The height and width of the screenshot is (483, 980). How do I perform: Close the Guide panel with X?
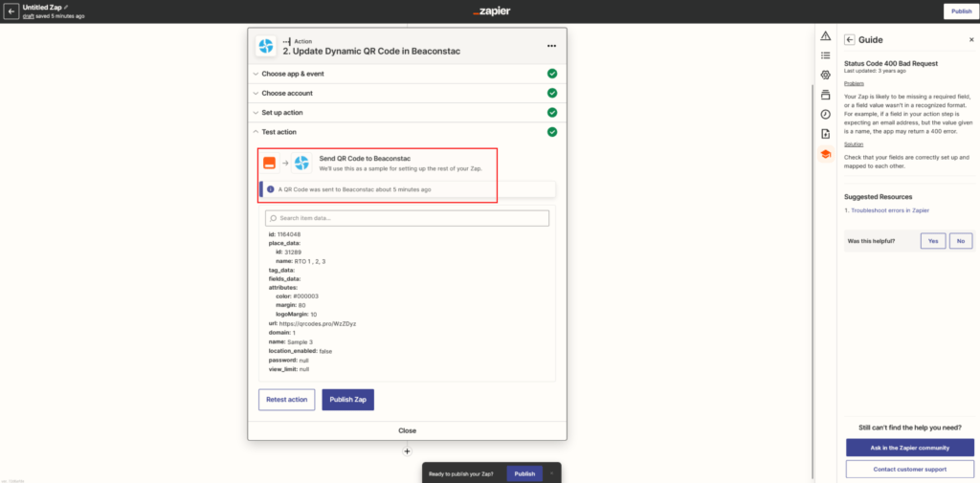[x=971, y=40]
